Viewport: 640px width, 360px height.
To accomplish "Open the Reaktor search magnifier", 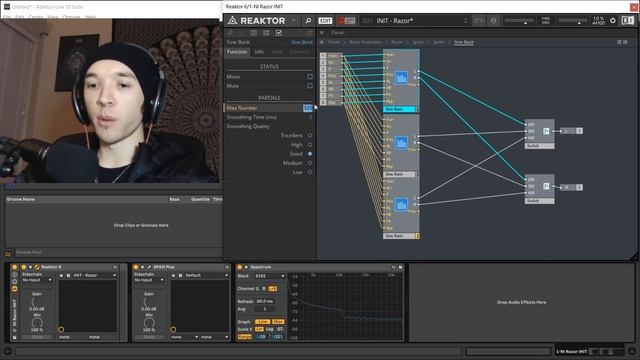I will tap(309, 20).
